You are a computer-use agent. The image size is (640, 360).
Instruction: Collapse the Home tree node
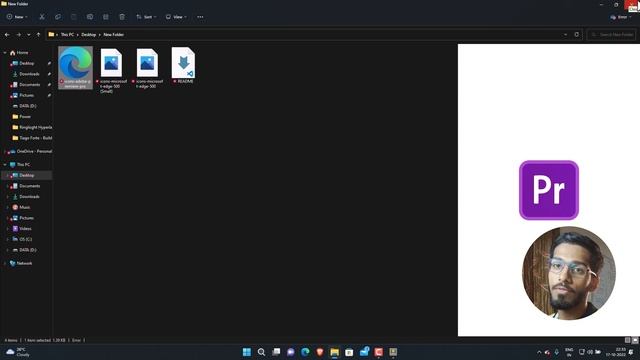(x=5, y=53)
